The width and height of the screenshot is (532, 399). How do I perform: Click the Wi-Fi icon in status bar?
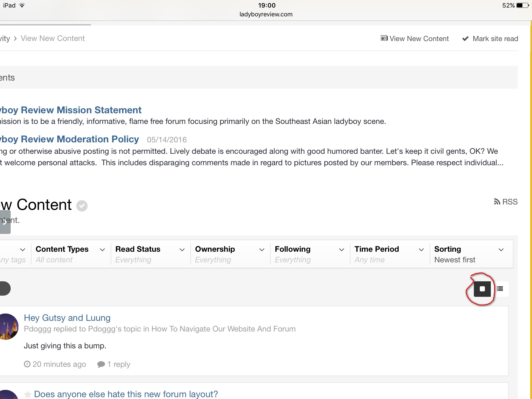[22, 5]
